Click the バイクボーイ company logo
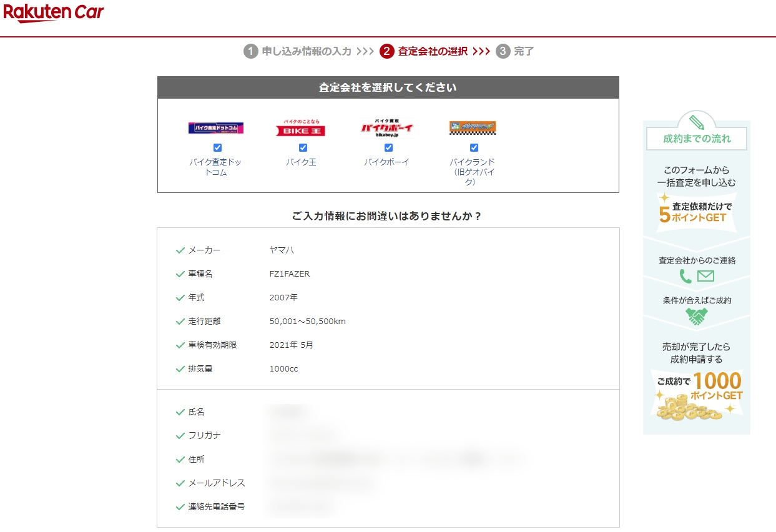776x532 pixels. (387, 128)
